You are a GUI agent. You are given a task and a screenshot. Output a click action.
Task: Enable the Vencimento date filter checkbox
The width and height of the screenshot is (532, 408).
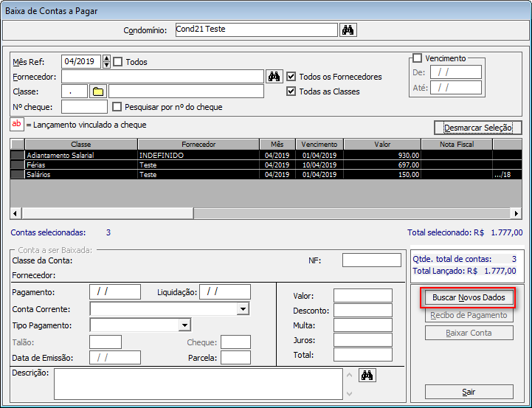pos(418,58)
